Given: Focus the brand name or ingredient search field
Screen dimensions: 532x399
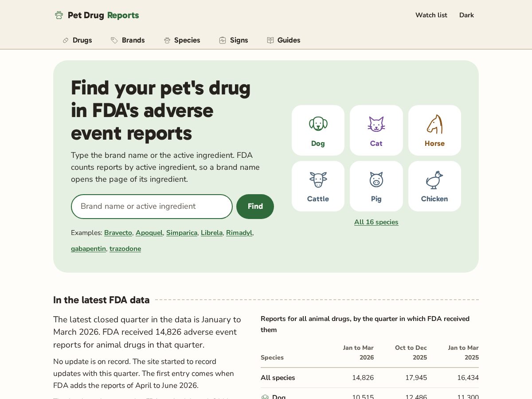Looking at the screenshot, I should pyautogui.click(x=152, y=207).
